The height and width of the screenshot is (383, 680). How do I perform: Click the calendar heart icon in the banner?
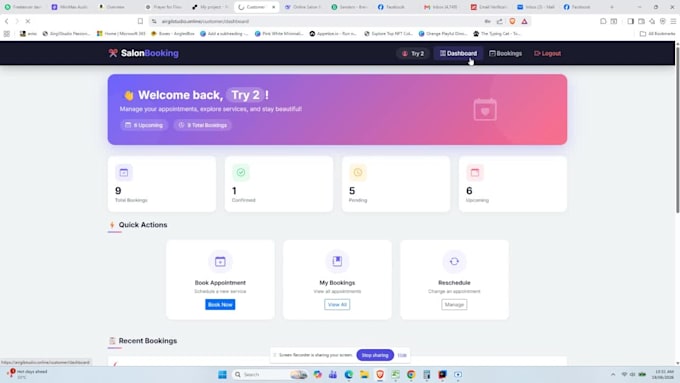(x=485, y=110)
